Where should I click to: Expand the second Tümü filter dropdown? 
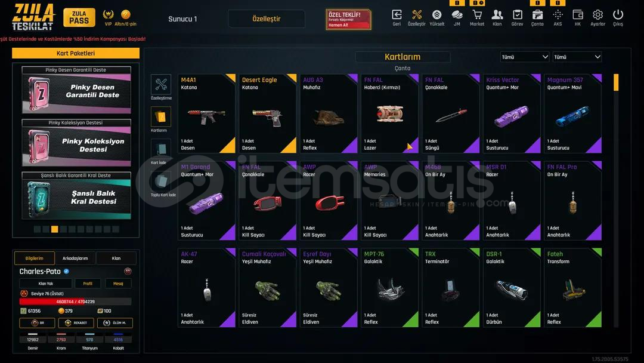(x=577, y=57)
